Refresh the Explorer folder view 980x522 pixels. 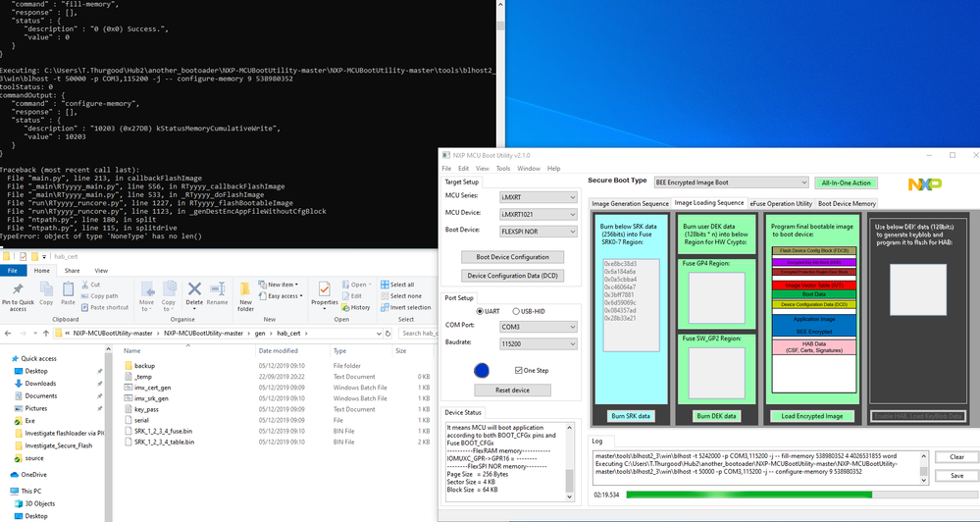pyautogui.click(x=387, y=334)
